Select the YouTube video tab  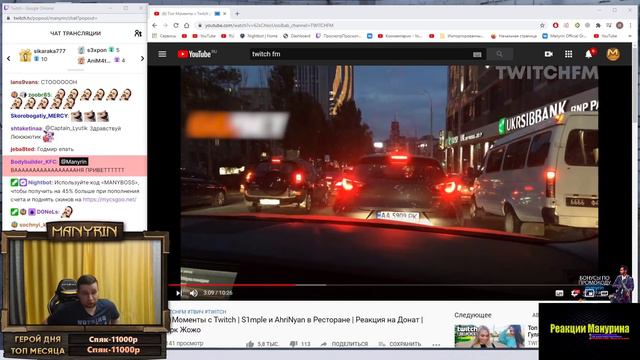click(x=190, y=13)
